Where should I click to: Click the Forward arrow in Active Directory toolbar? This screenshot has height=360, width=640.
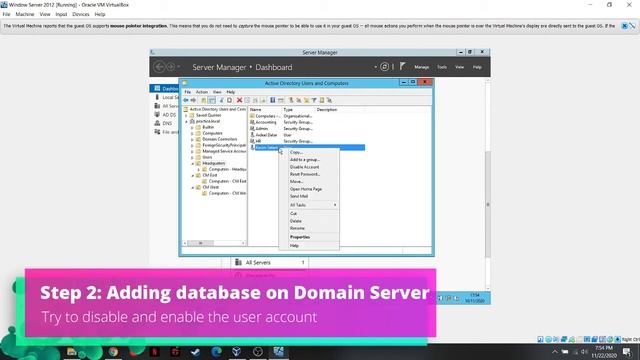click(x=193, y=100)
